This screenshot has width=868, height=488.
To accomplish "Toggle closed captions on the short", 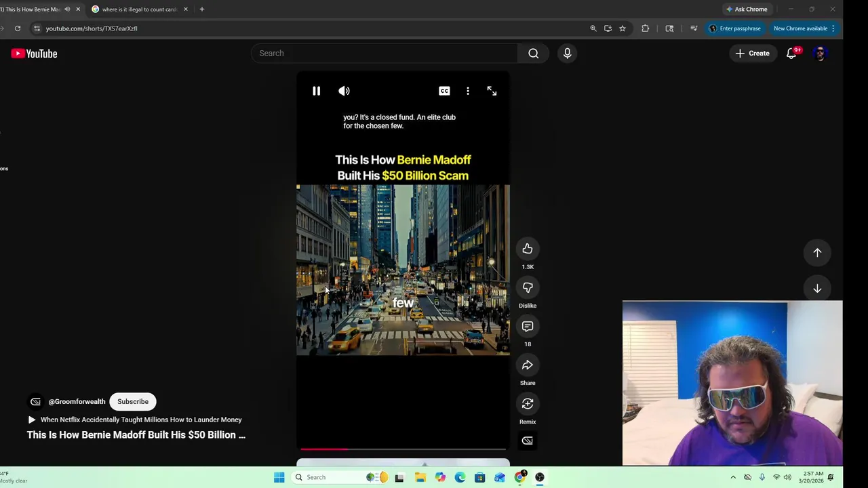I will (x=444, y=91).
